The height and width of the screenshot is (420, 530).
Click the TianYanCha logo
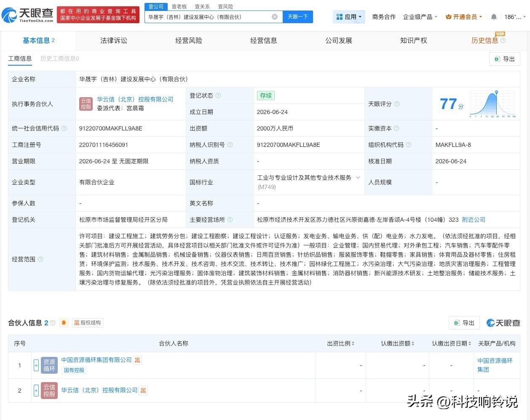27,15
